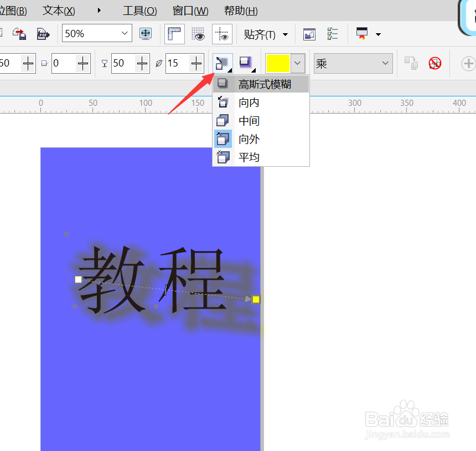Open the 乘 merge mode dropdown
The width and height of the screenshot is (476, 451).
coord(353,63)
